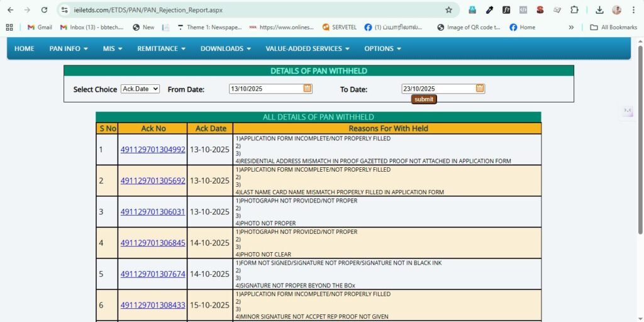Open the DOWNLOADS menu
Screen dimensions: 644x322
225,48
